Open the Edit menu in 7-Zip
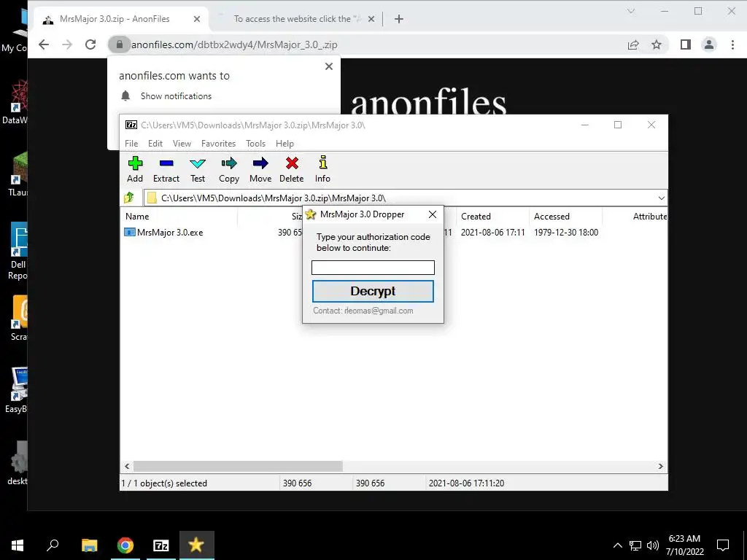 click(x=155, y=144)
